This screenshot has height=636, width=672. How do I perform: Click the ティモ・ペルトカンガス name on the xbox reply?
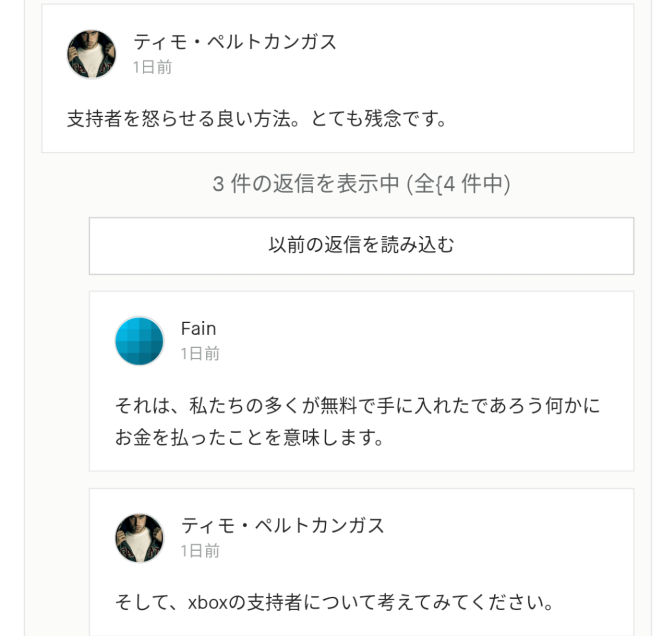(x=282, y=525)
